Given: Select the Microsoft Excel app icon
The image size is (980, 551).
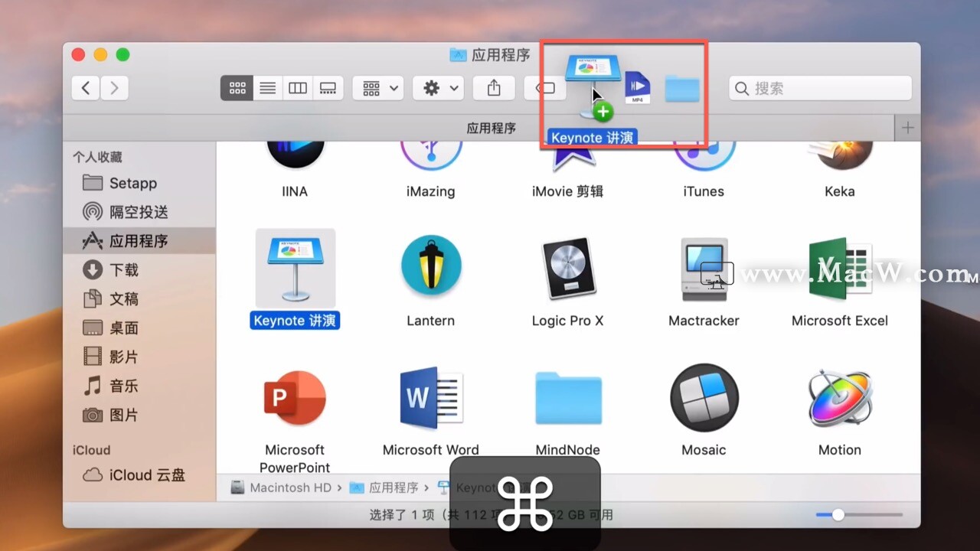Looking at the screenshot, I should [840, 268].
